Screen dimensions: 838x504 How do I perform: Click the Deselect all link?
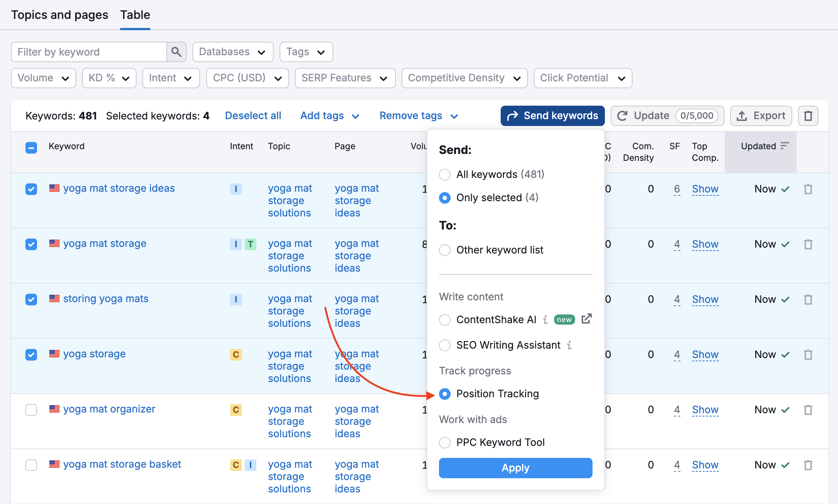coord(252,115)
